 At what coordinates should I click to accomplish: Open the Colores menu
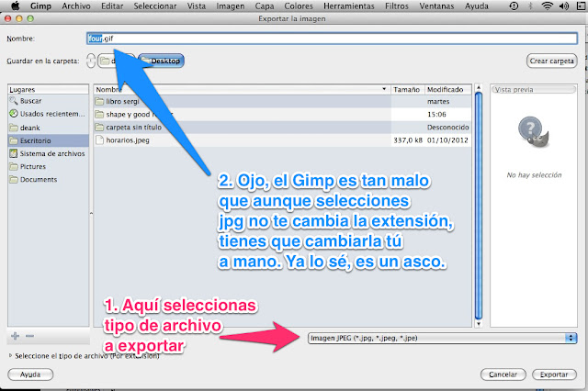coord(299,6)
